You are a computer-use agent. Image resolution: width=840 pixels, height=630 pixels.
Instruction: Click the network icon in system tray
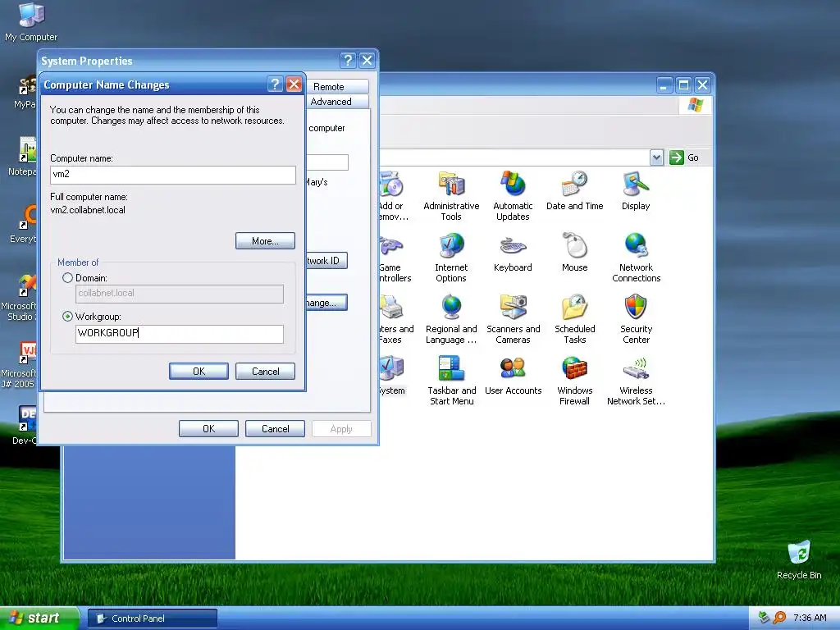pyautogui.click(x=765, y=619)
